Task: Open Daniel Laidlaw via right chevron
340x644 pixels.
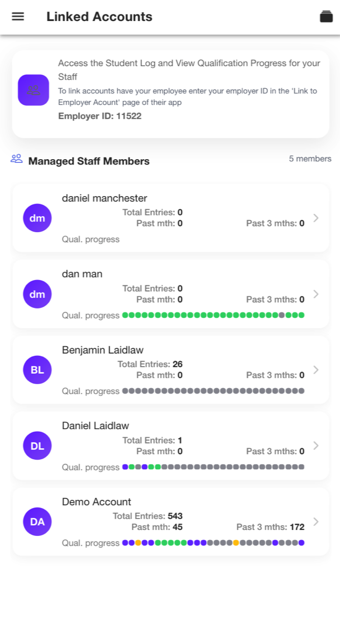Action: click(x=316, y=446)
